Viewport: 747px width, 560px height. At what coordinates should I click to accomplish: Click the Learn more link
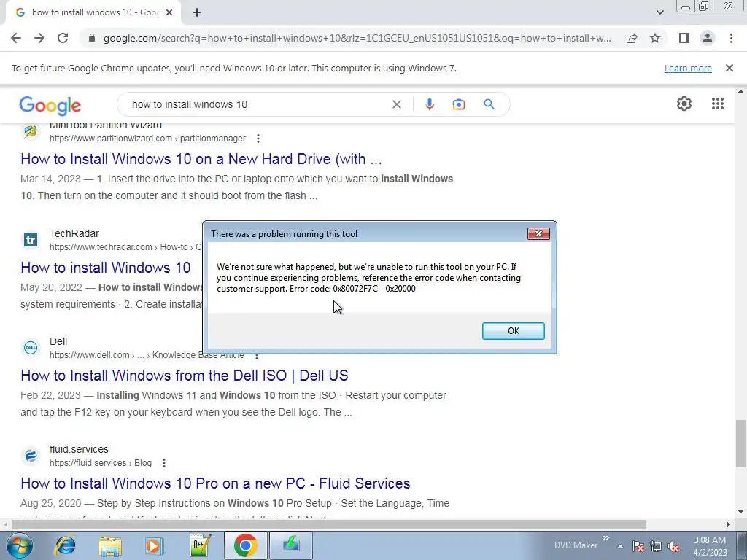[688, 68]
